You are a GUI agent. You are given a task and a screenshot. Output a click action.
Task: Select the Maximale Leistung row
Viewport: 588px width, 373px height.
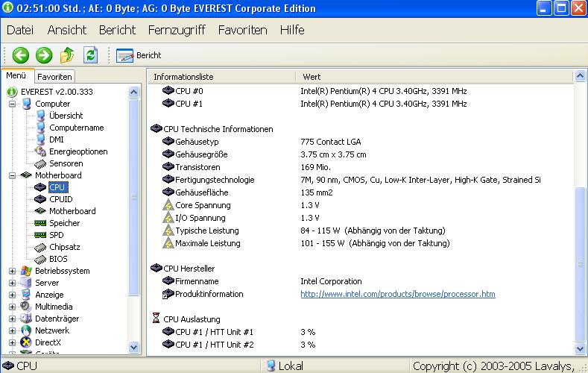point(306,243)
